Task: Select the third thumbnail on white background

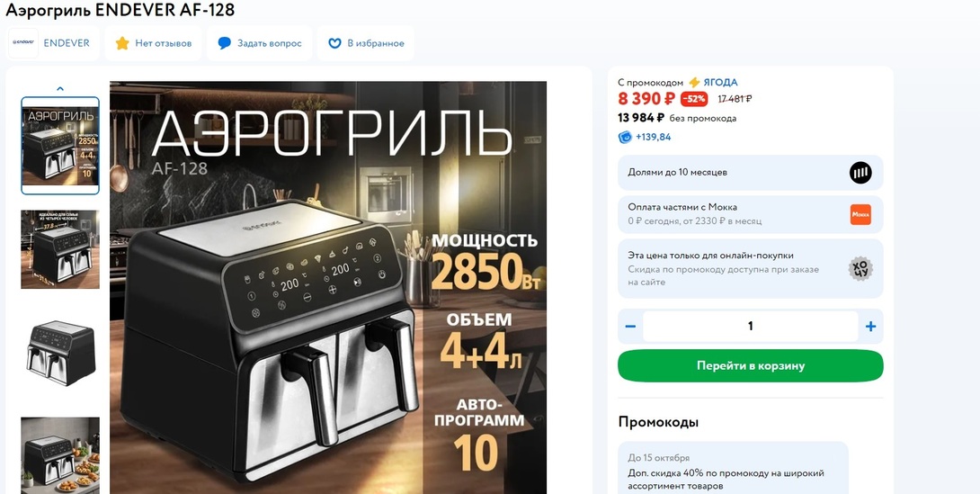Action: [60, 353]
